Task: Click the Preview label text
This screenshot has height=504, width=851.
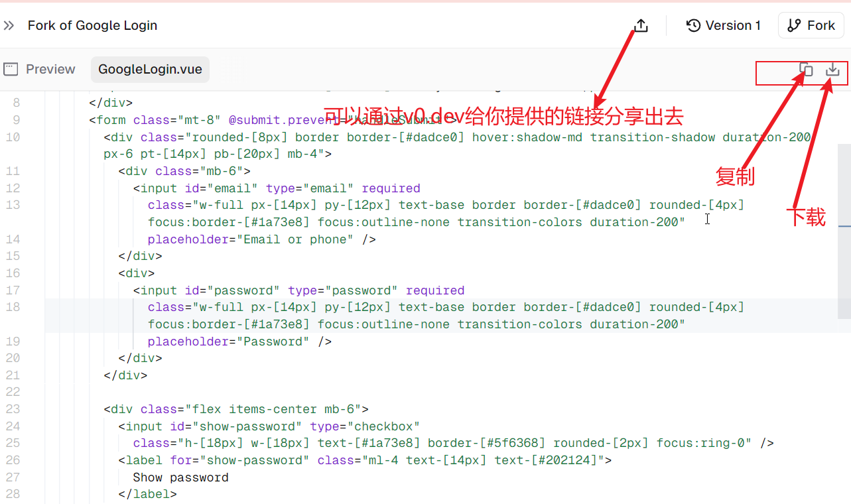Action: [x=50, y=68]
